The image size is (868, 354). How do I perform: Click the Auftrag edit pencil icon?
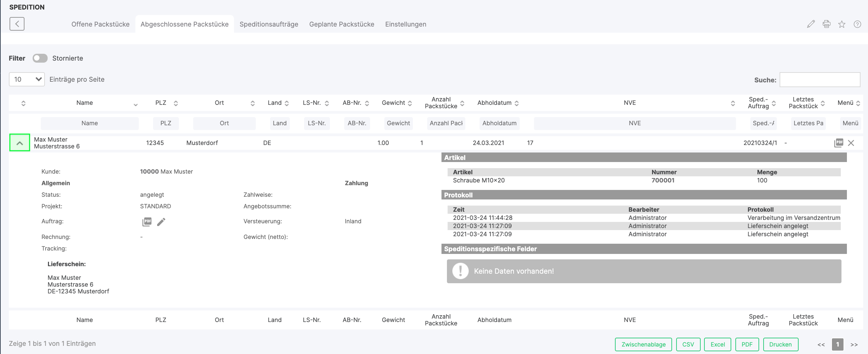(x=161, y=222)
